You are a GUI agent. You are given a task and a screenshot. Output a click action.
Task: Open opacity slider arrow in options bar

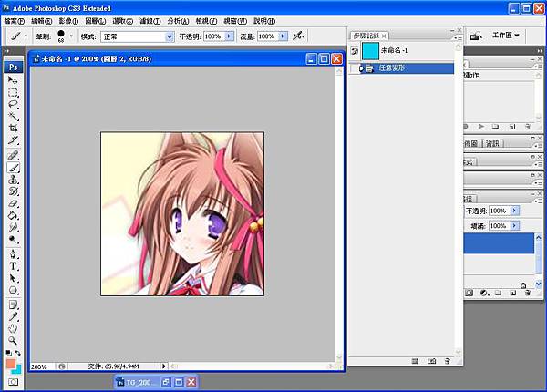click(229, 36)
